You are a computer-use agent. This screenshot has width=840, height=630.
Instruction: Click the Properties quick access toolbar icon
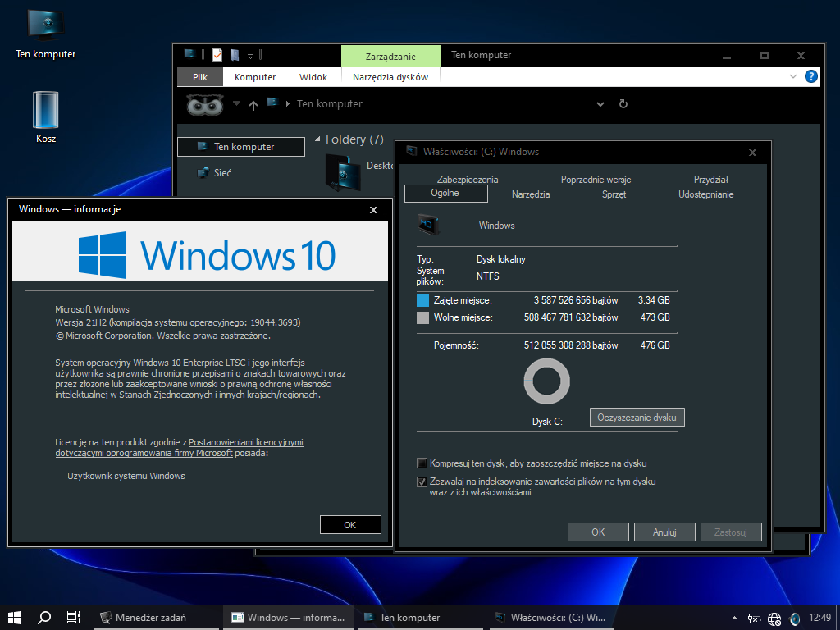pyautogui.click(x=217, y=55)
